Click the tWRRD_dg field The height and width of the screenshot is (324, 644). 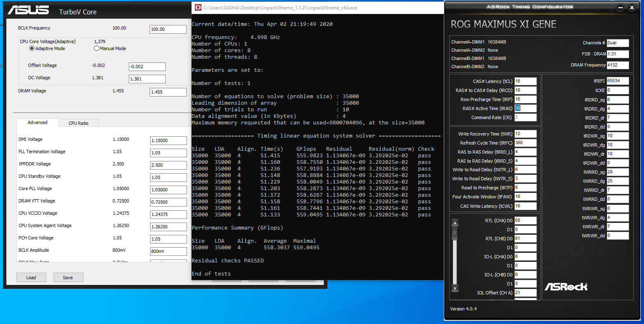tap(618, 181)
